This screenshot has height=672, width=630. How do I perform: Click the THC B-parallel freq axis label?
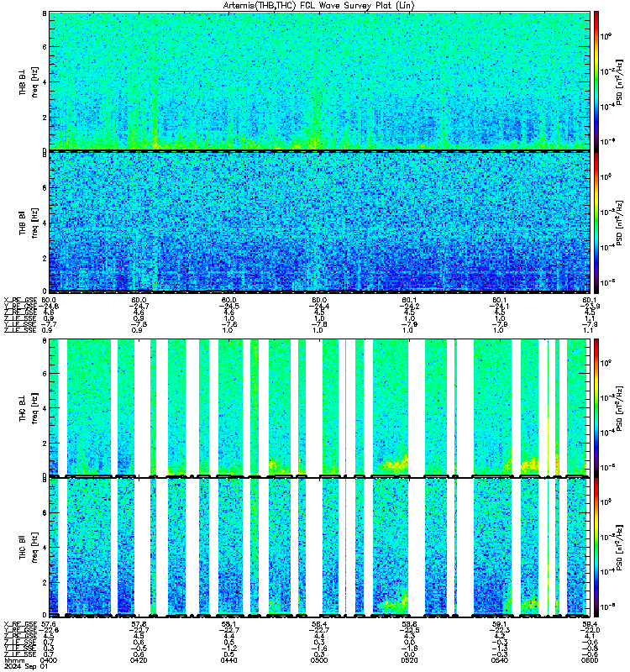[29, 548]
